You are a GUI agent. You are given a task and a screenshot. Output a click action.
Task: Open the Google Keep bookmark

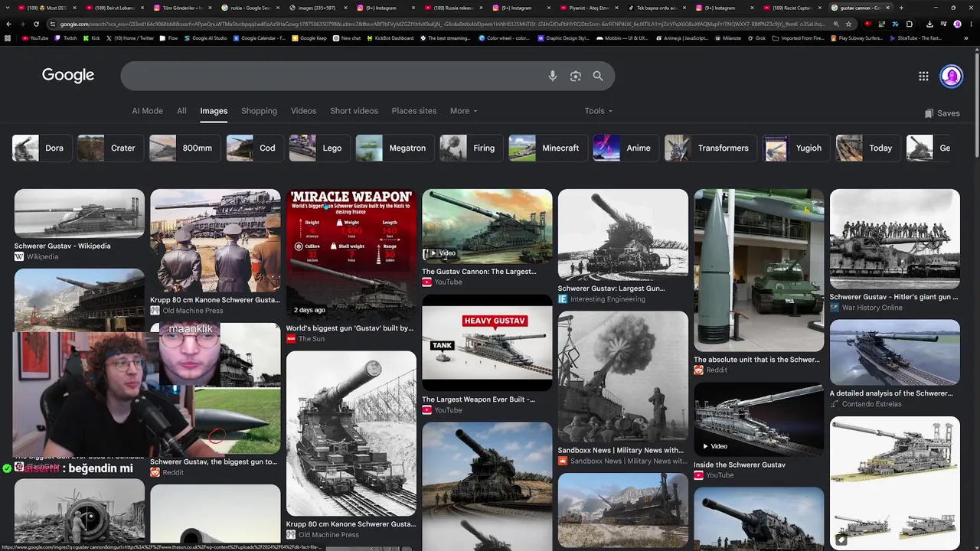pyautogui.click(x=309, y=37)
